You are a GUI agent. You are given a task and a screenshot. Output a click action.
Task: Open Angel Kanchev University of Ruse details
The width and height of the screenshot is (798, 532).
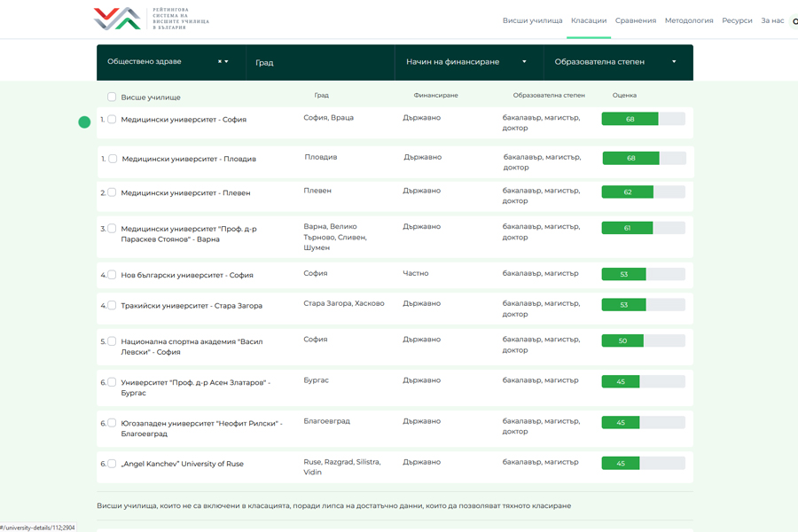click(182, 464)
